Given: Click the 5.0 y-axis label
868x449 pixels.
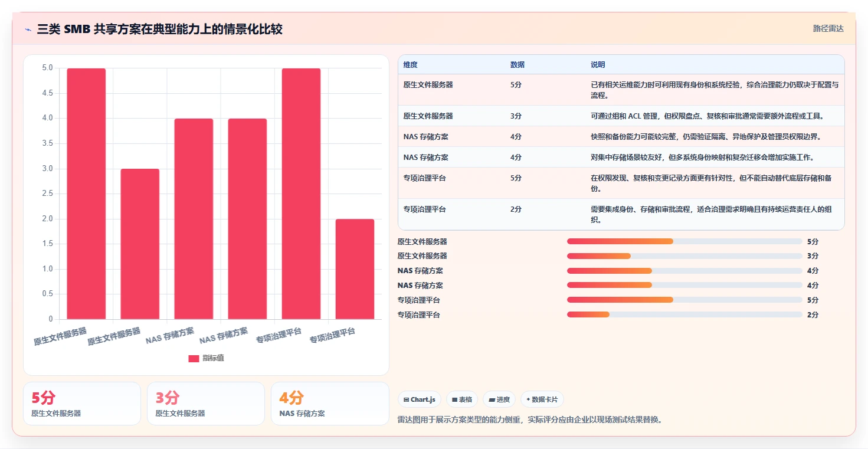Looking at the screenshot, I should (x=47, y=68).
